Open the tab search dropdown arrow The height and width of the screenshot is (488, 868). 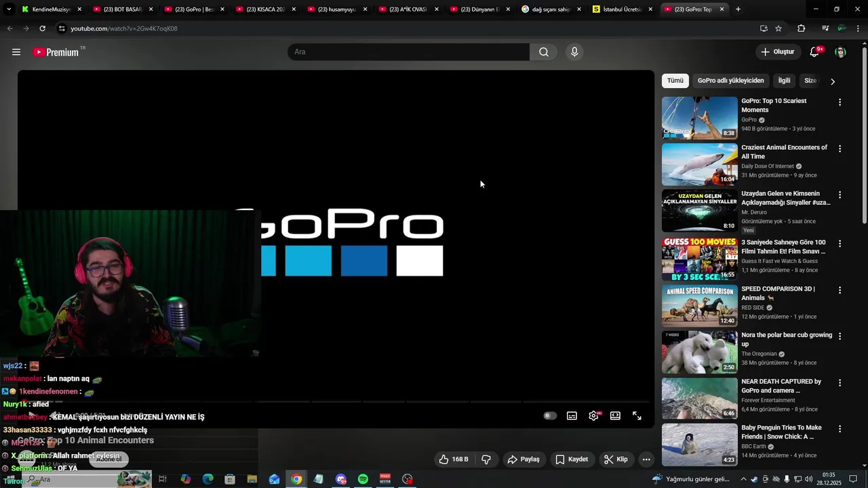[9, 9]
